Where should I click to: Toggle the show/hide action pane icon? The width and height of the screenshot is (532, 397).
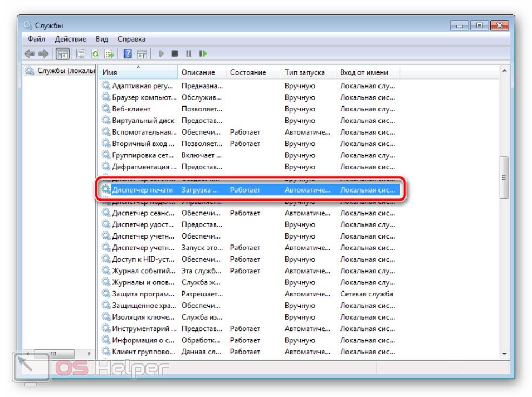tap(142, 54)
